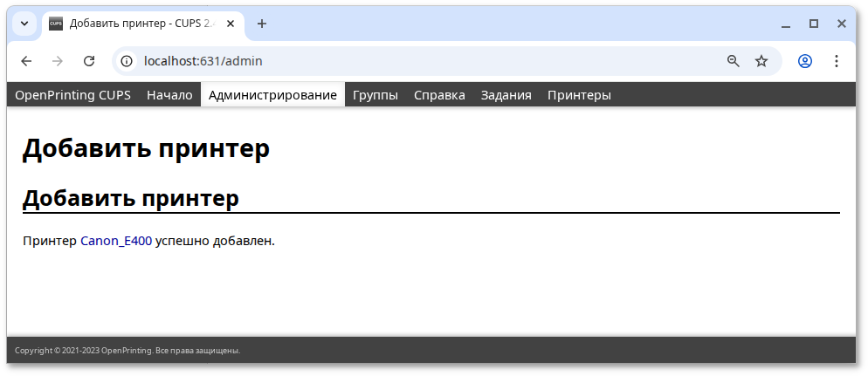Click CUPS favicon on the tab
Screen dimensions: 868x376
tap(55, 24)
